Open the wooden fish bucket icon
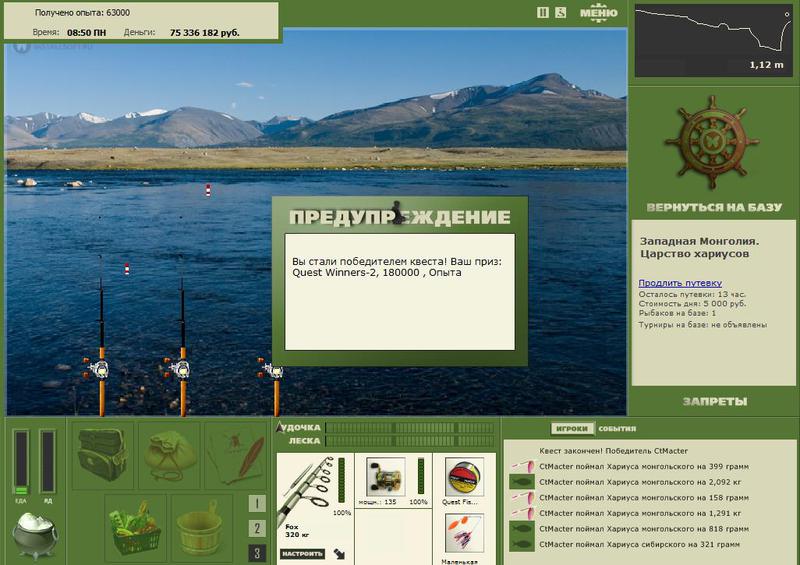 (x=201, y=527)
